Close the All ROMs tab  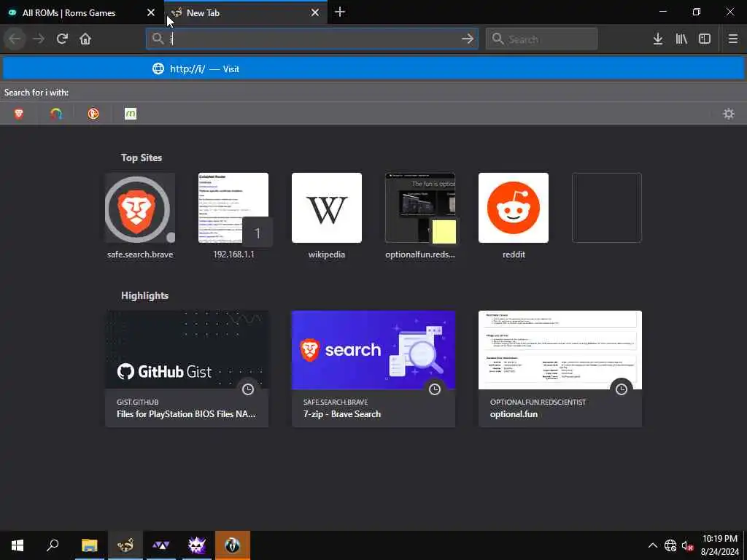pyautogui.click(x=151, y=13)
